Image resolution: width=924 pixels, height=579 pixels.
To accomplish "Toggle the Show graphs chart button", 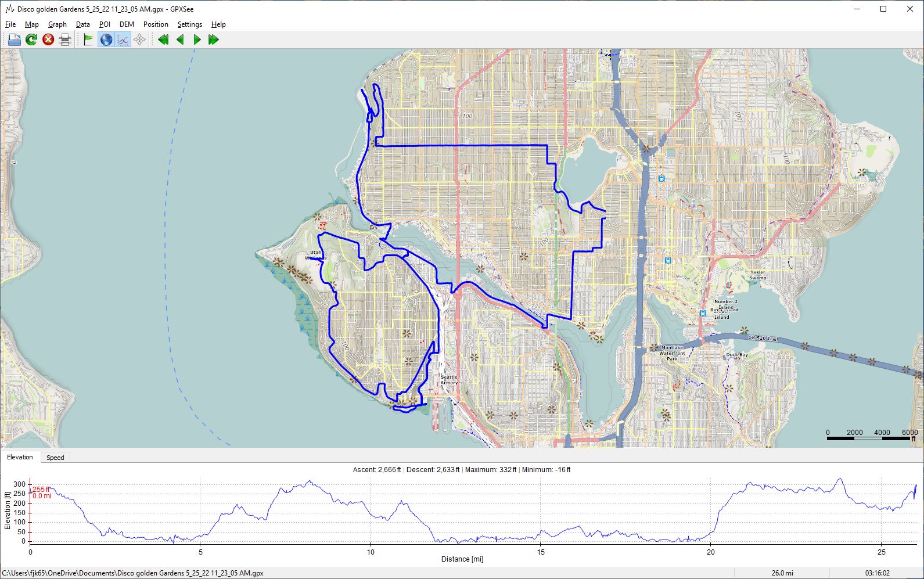I will (123, 39).
